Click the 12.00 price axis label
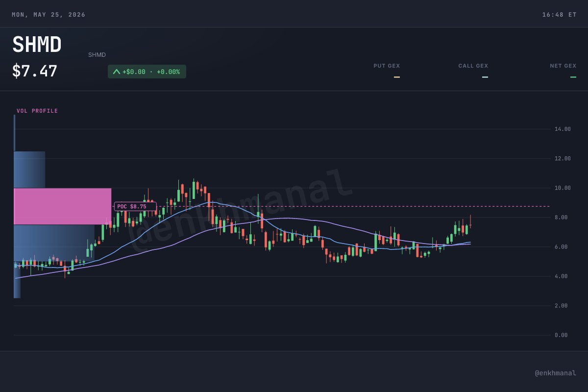The width and height of the screenshot is (588, 392). pyautogui.click(x=563, y=158)
